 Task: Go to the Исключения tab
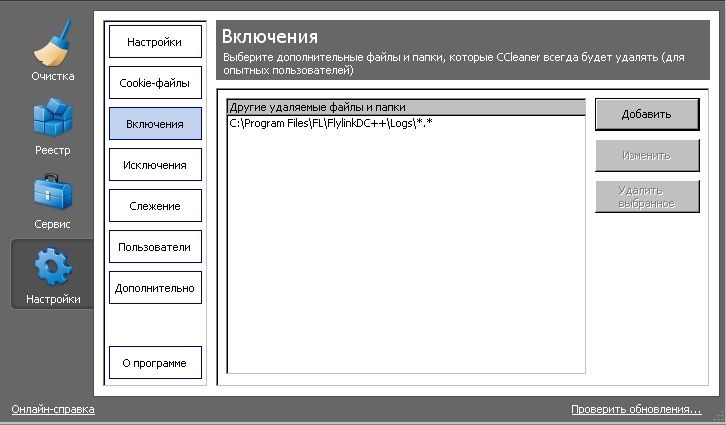[155, 164]
